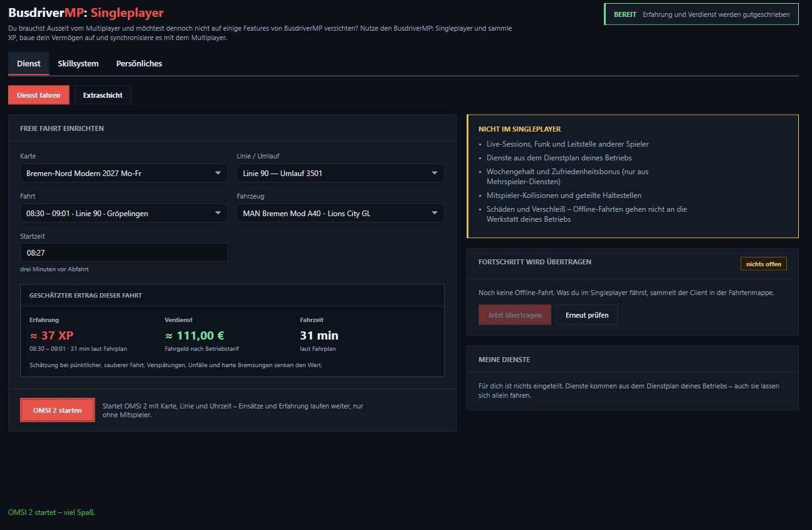Open the Fahrt dropdown with 08:30 – 09:01
Image resolution: width=812 pixels, height=530 pixels.
pos(124,213)
